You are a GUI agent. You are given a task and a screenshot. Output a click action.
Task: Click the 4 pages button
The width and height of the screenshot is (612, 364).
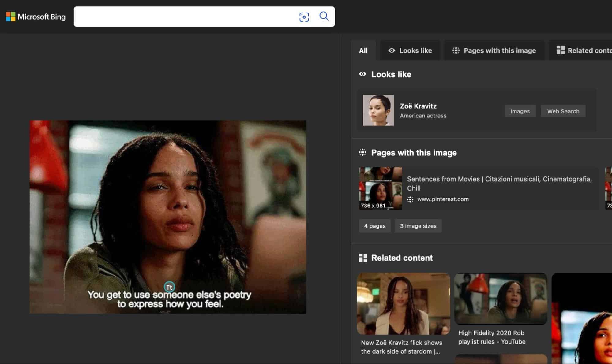pyautogui.click(x=375, y=226)
